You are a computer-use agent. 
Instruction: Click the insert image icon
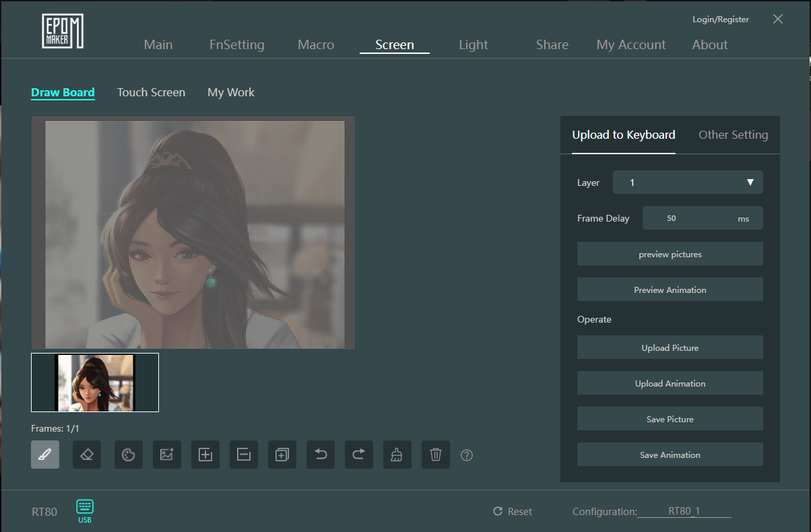click(x=167, y=455)
